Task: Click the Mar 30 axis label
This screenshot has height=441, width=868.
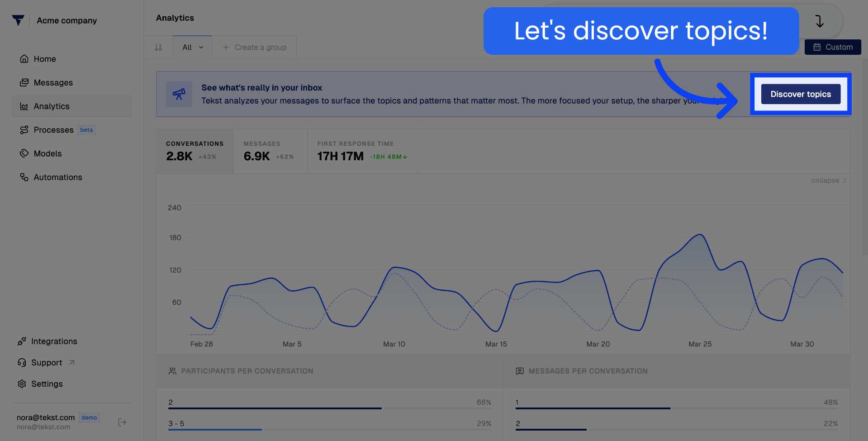Action: pos(802,344)
